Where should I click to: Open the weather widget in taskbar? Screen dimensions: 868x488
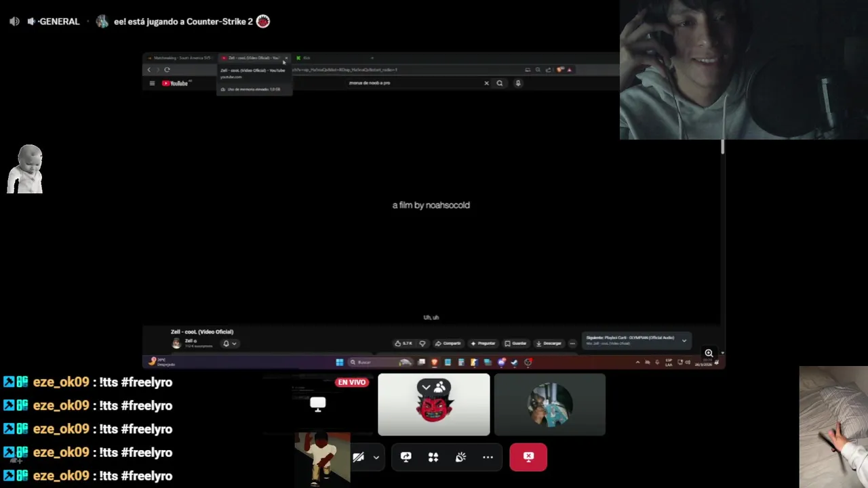click(161, 362)
